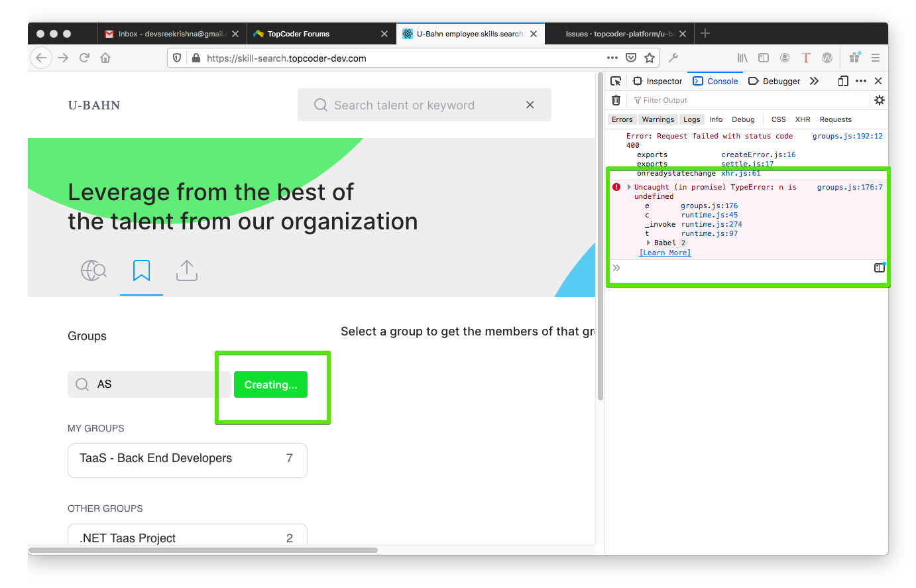Open groups.js:176:7 source link

point(850,187)
